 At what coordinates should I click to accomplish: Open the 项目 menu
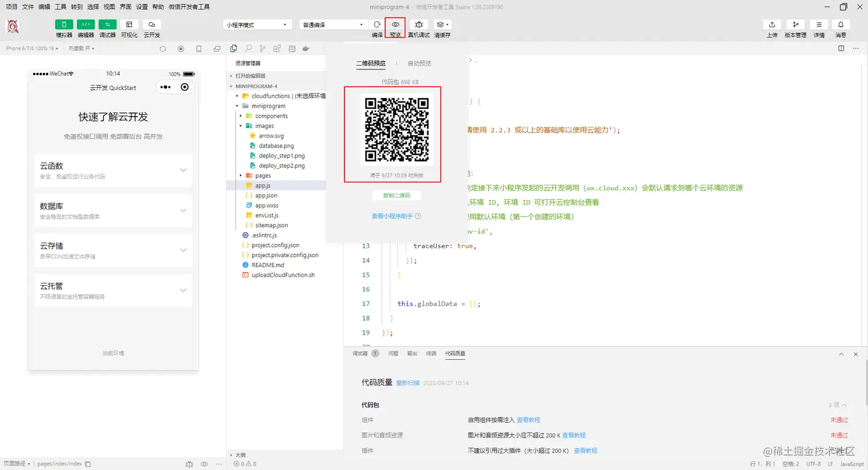coord(11,7)
